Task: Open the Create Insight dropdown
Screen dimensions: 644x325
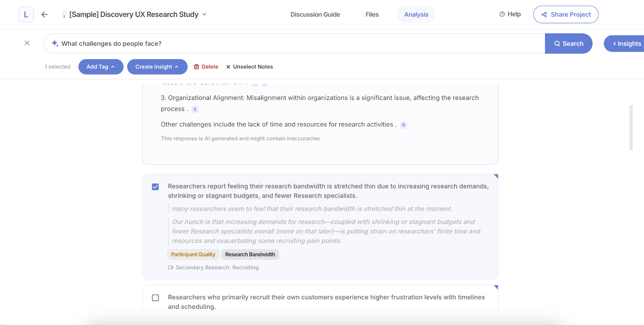Action: (x=157, y=67)
